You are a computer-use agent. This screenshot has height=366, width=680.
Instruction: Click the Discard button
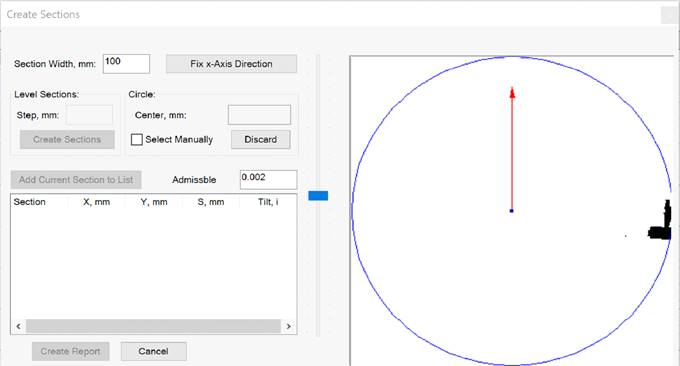click(x=261, y=140)
